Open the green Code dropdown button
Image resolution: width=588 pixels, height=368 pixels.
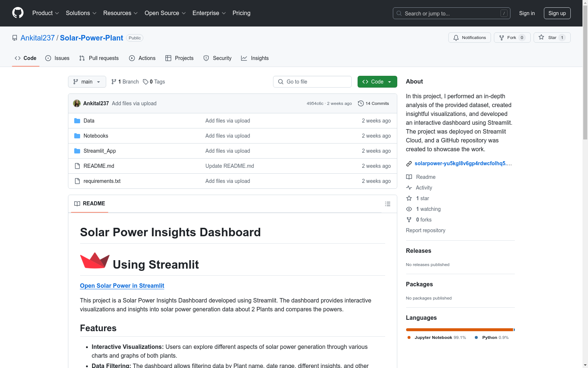377,82
